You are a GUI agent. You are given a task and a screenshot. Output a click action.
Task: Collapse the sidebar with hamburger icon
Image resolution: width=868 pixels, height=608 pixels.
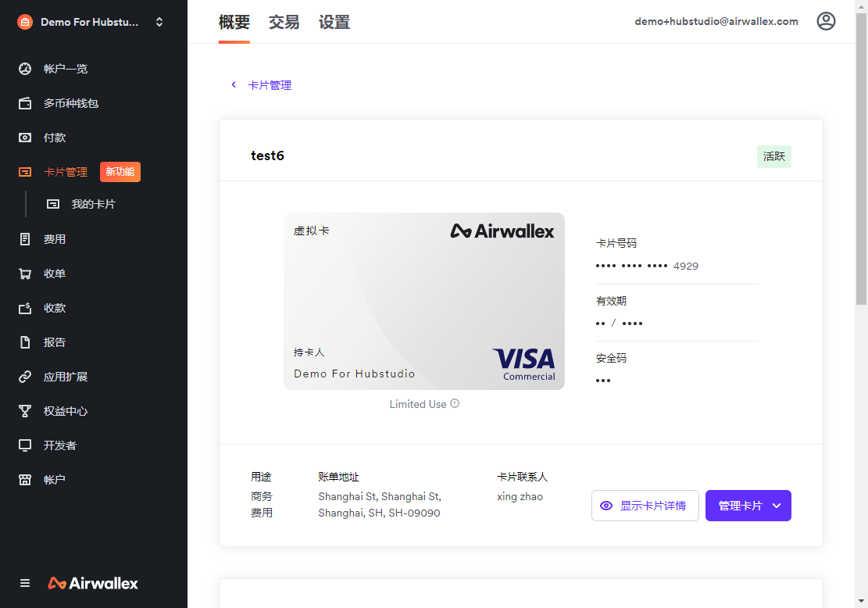25,583
